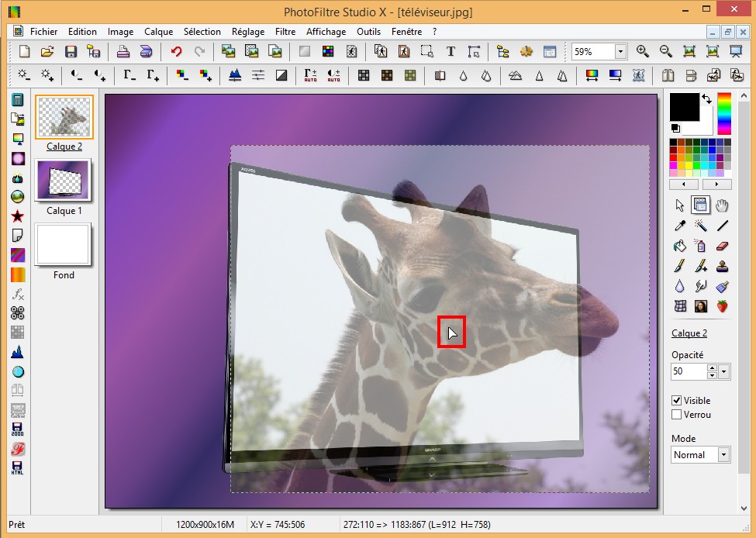
Task: Swap foreground and background colors
Action: [706, 99]
